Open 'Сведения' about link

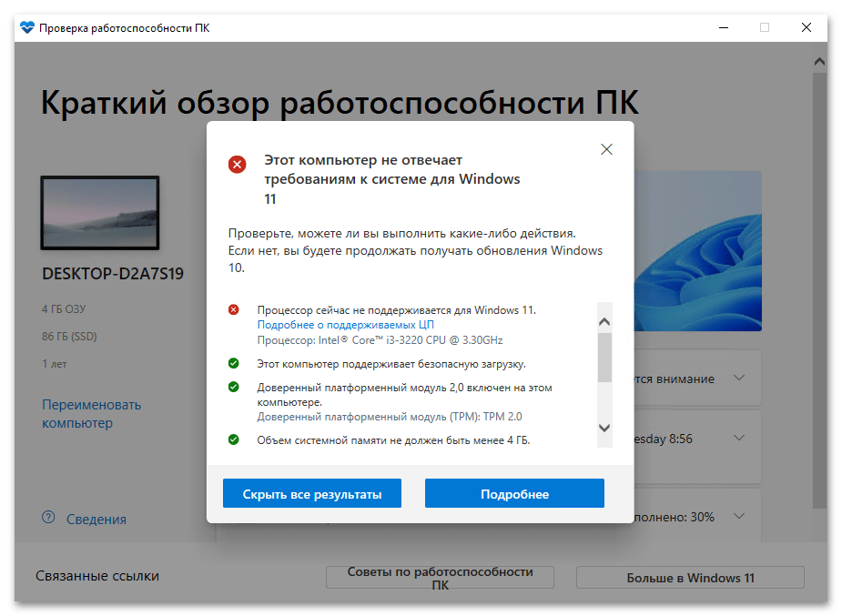(x=96, y=520)
